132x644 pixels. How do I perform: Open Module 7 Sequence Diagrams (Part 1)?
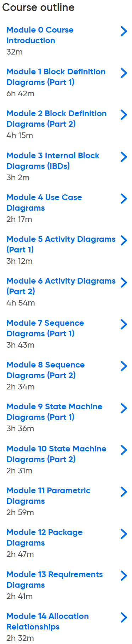[x=45, y=328]
